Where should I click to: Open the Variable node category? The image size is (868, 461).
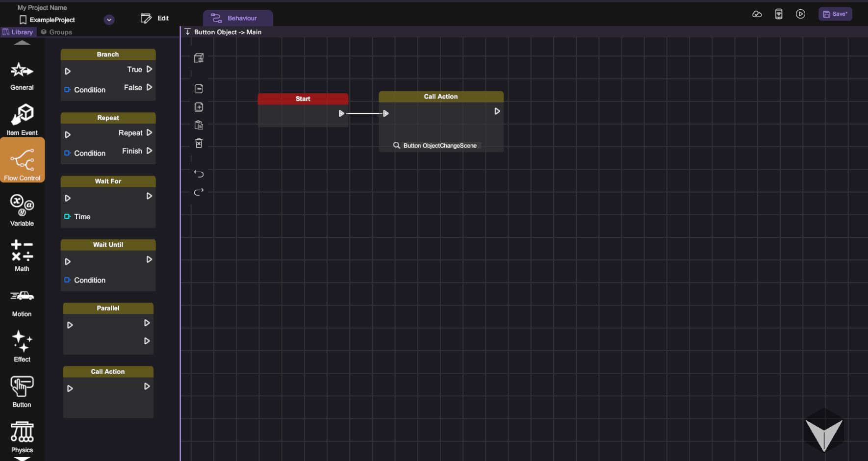(22, 210)
